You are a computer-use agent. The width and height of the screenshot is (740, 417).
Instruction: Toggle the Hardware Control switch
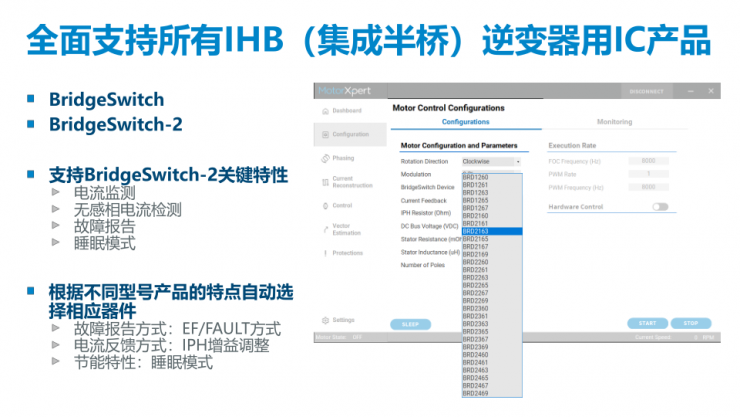pyautogui.click(x=660, y=207)
